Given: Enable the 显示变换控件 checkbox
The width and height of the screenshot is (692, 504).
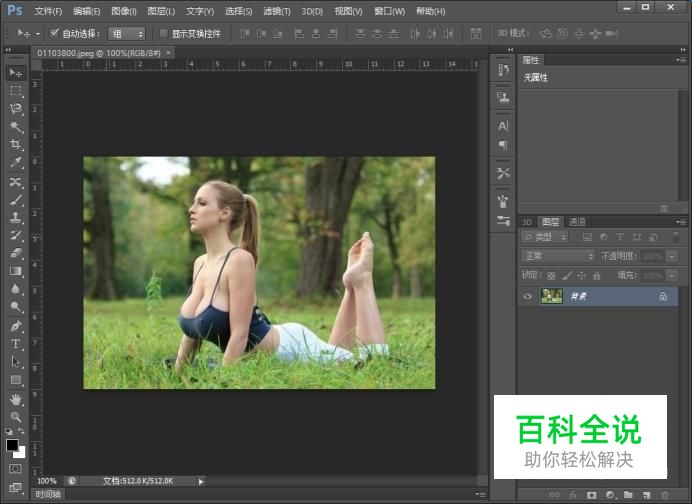Looking at the screenshot, I should click(x=164, y=33).
